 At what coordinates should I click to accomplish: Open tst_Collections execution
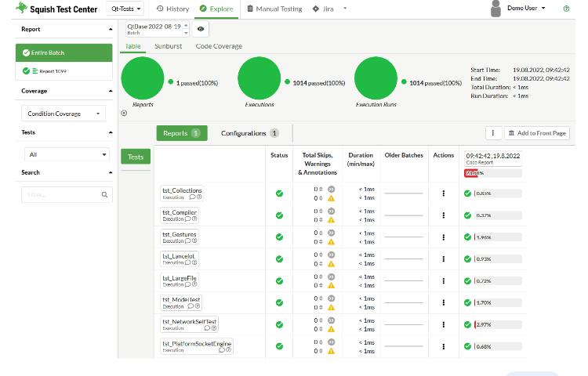tap(182, 193)
